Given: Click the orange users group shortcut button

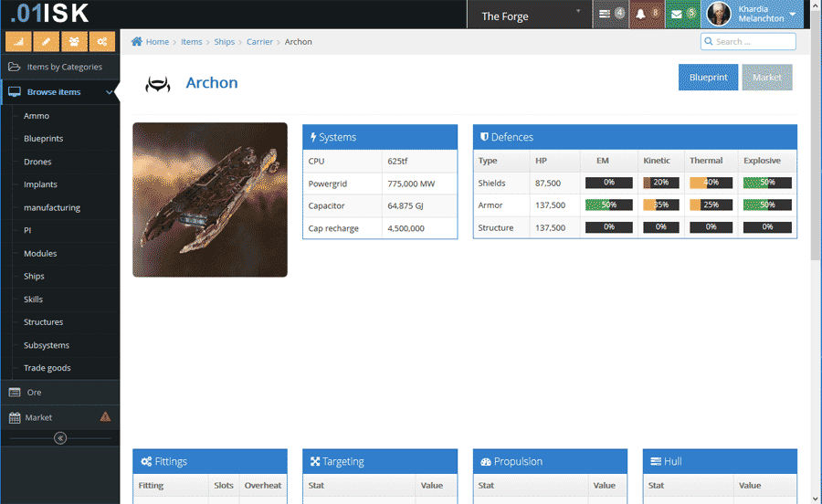Looking at the screenshot, I should 74,41.
